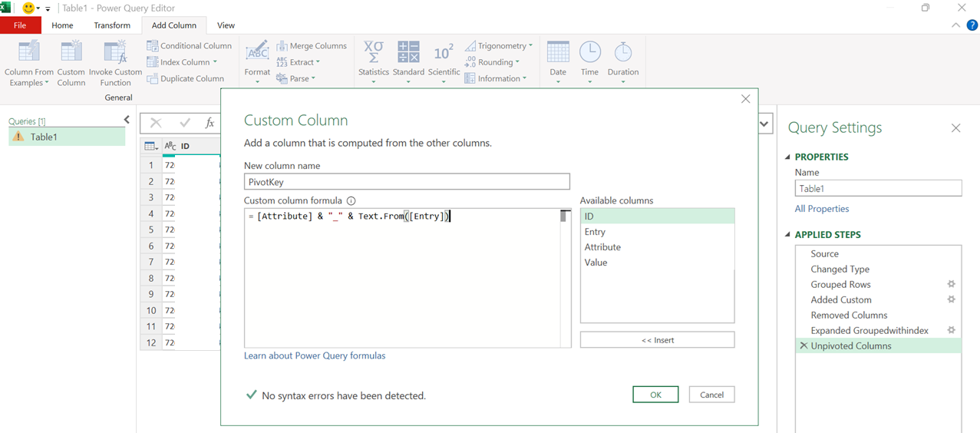Image resolution: width=980 pixels, height=433 pixels.
Task: Click the fx formula icon
Action: coord(210,123)
